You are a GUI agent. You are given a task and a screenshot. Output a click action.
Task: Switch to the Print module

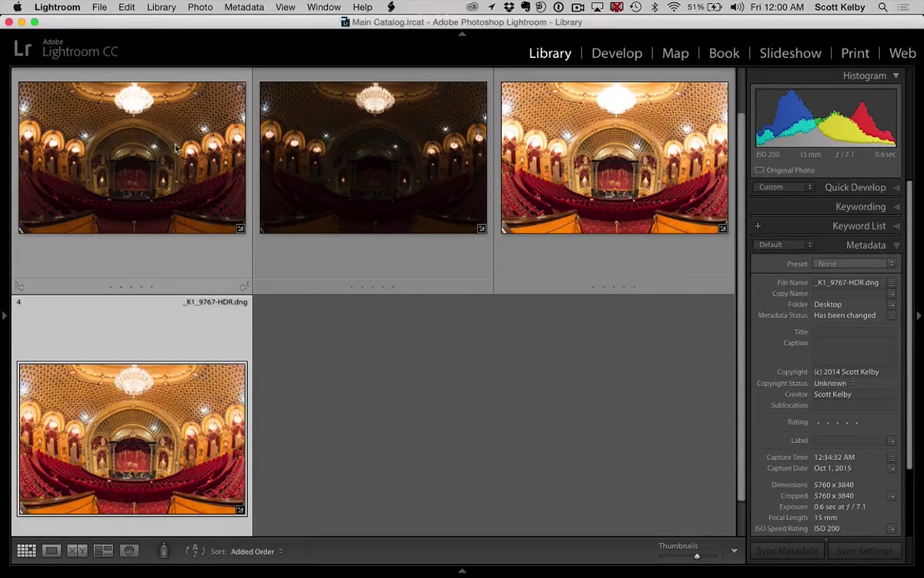click(x=855, y=53)
